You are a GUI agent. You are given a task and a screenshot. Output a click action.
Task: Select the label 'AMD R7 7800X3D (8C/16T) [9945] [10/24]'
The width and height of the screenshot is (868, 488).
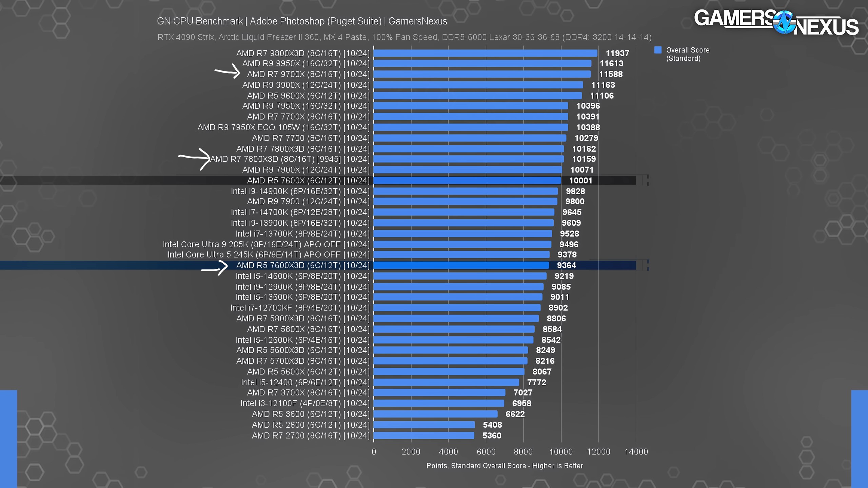(x=290, y=159)
